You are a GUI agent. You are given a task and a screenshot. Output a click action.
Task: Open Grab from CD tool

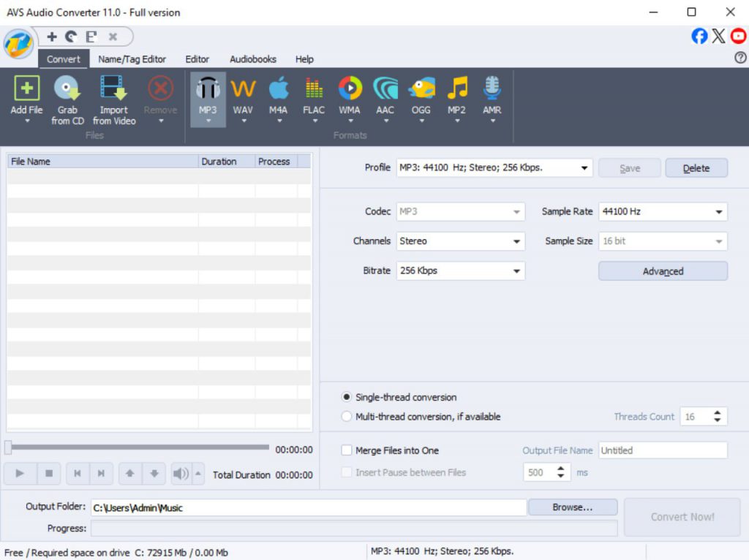click(x=67, y=90)
